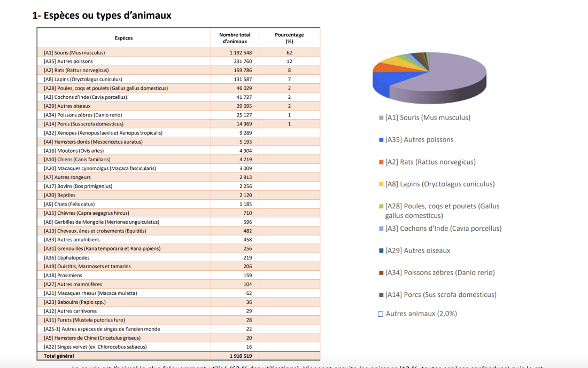Screen dimensions: 588x368
Task: Click the legend text '[A34] Poissons zébres (Danio rerio)'
Action: (x=440, y=273)
